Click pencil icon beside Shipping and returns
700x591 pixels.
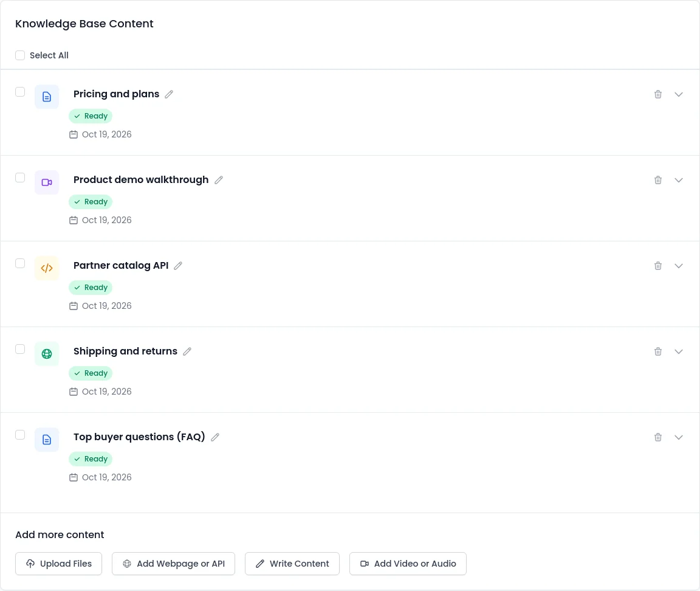[x=187, y=351]
